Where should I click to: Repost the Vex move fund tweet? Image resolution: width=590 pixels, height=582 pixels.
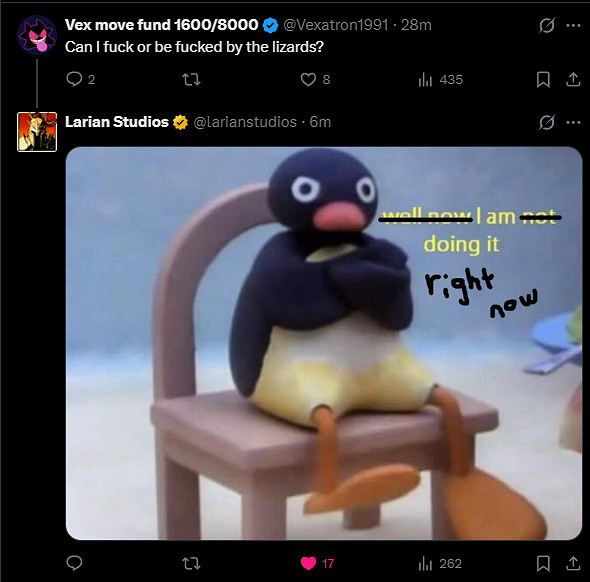(x=191, y=79)
